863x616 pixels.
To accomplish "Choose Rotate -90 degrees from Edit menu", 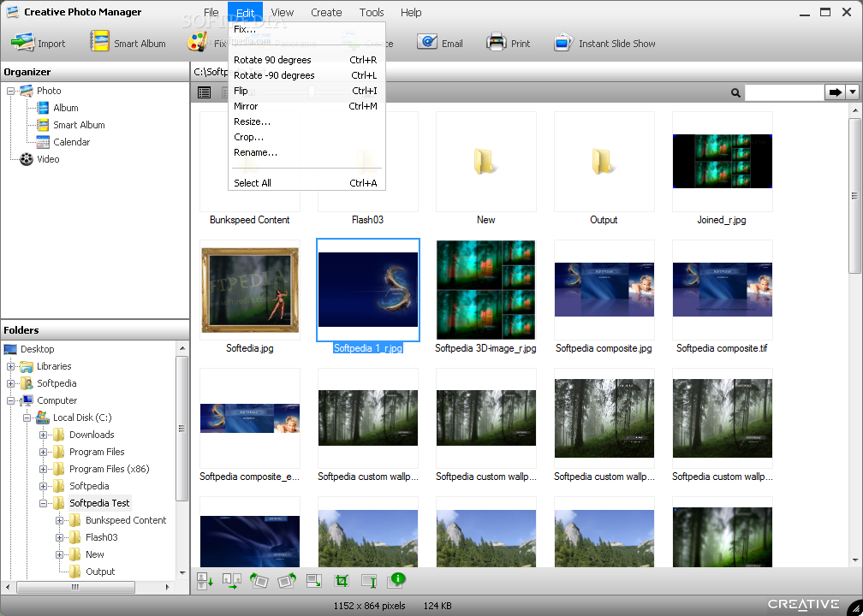I will (307, 75).
